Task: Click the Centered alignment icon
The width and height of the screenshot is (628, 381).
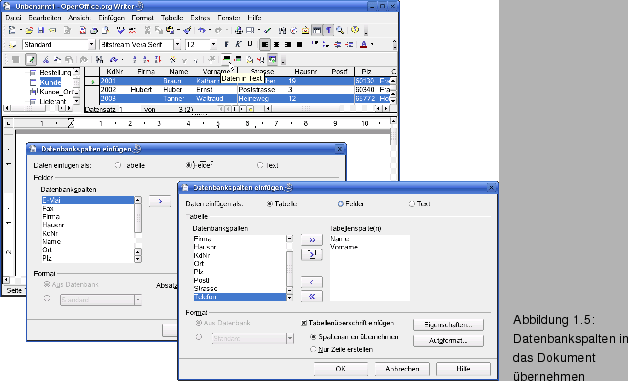Action: (276, 44)
